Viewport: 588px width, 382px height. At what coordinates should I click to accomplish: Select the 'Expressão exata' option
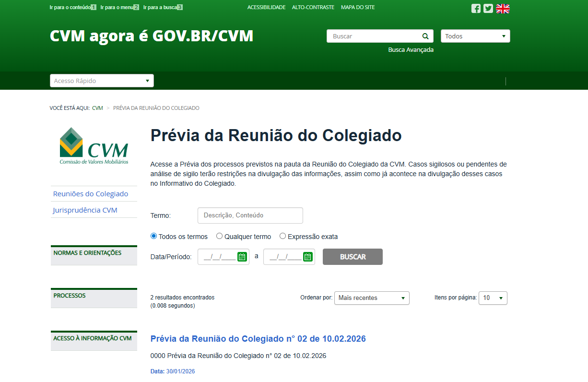tap(282, 236)
